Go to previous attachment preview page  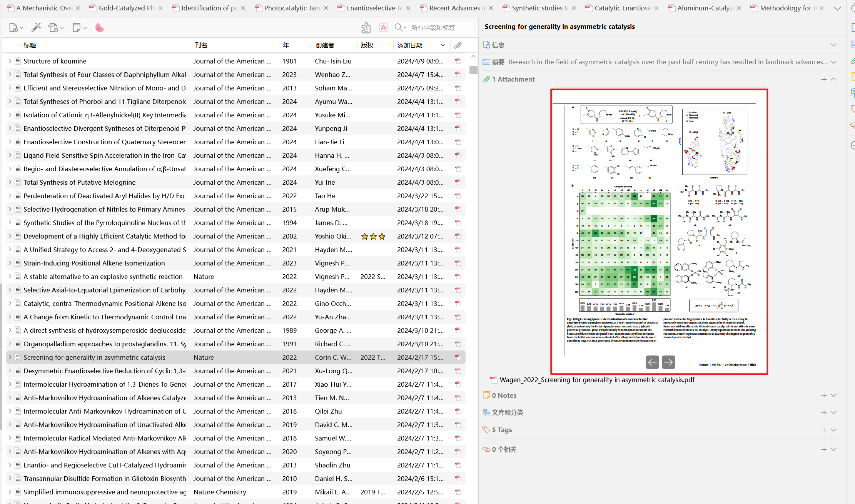pyautogui.click(x=652, y=362)
